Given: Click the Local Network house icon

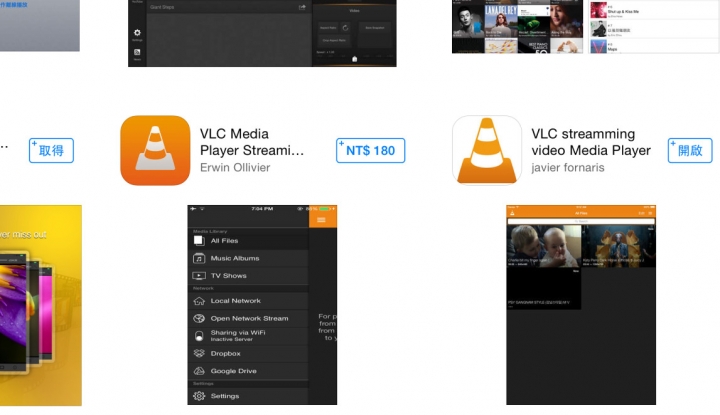Looking at the screenshot, I should [x=199, y=301].
